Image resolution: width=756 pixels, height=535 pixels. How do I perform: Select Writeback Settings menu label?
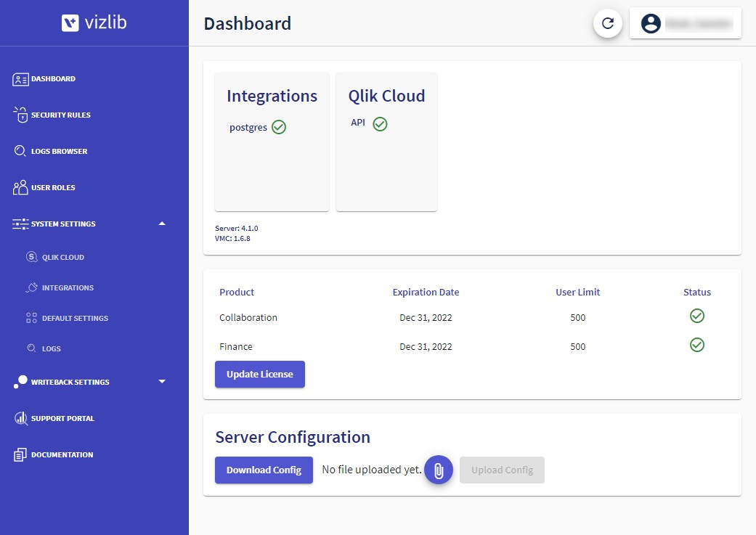pos(70,383)
